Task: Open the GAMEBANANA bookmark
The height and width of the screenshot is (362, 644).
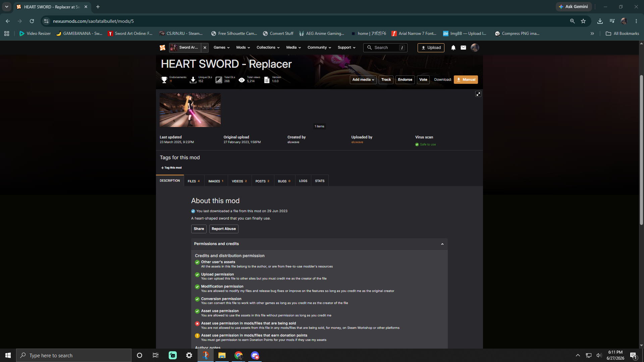Action: (x=79, y=34)
